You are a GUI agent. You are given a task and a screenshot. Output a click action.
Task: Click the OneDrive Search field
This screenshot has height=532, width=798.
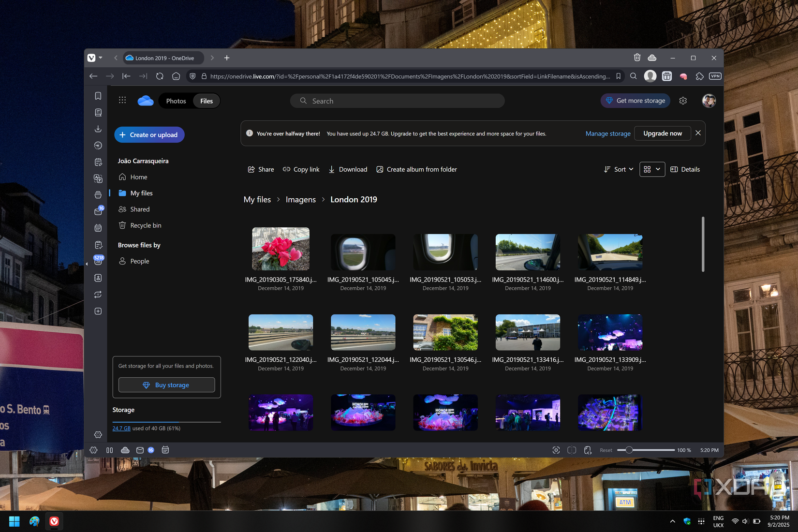397,101
